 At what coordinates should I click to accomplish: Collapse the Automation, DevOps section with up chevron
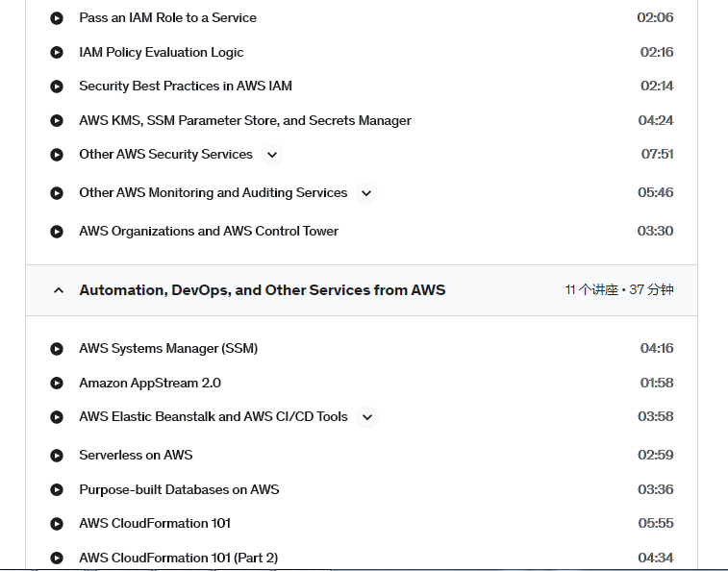pyautogui.click(x=59, y=290)
